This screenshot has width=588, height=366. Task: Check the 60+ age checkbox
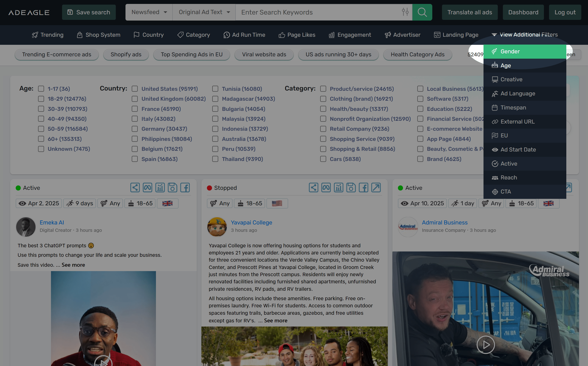pos(41,139)
